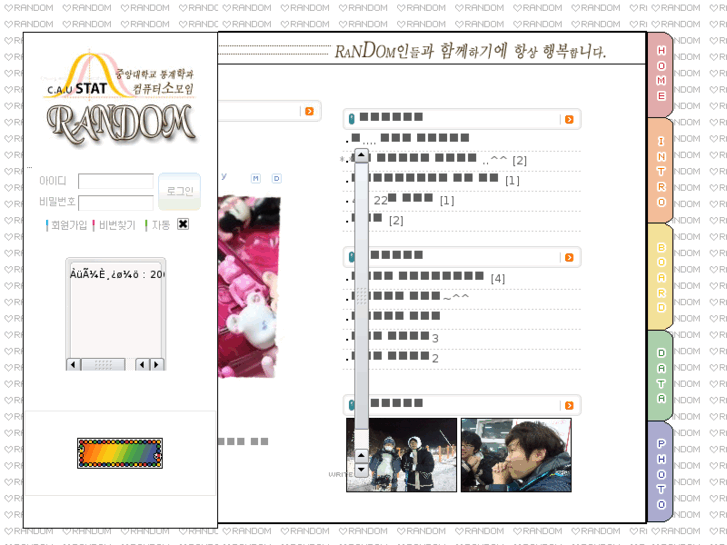Click the teal icon on first board header
This screenshot has height=545, width=727.
[x=351, y=119]
